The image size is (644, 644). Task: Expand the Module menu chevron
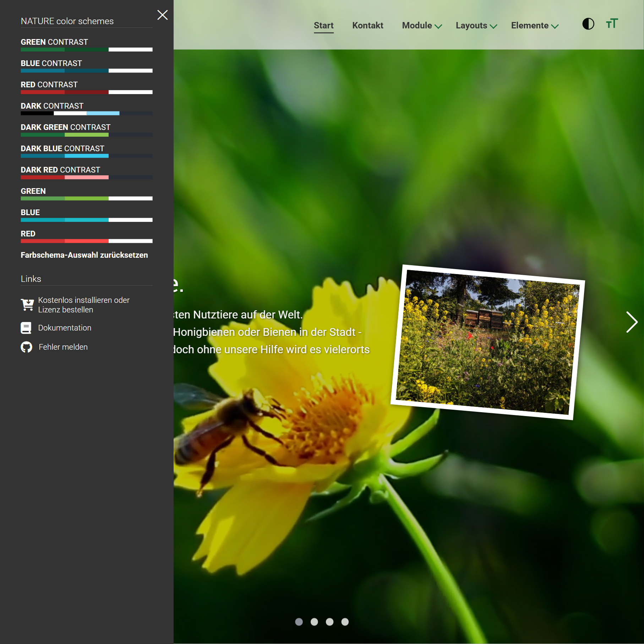click(438, 26)
